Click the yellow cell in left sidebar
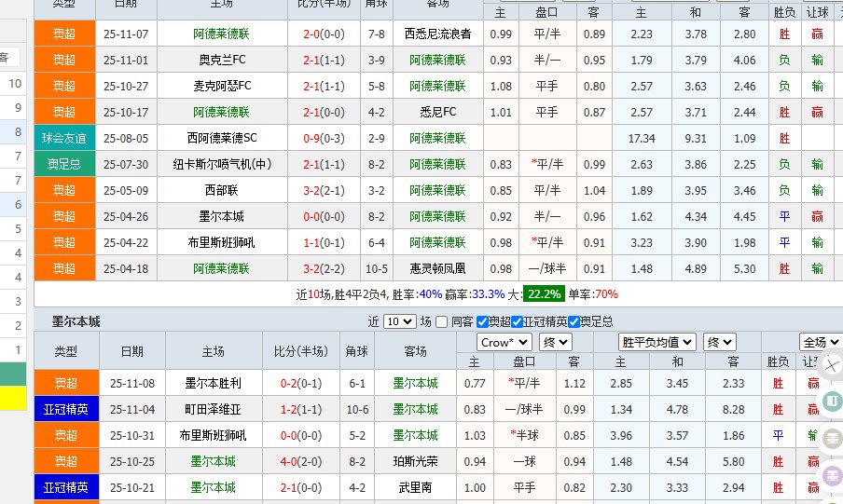This screenshot has width=843, height=504. (x=13, y=398)
